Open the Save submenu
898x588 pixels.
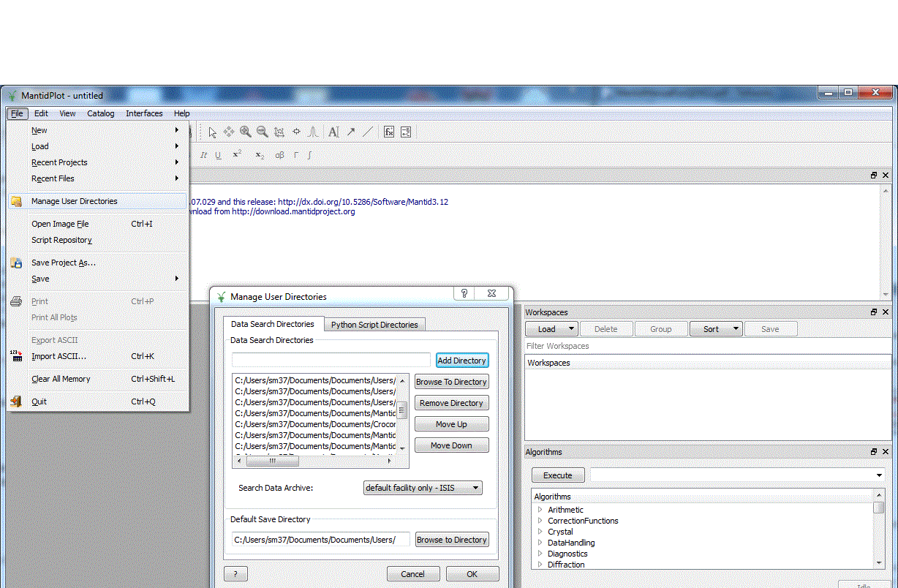(x=98, y=279)
